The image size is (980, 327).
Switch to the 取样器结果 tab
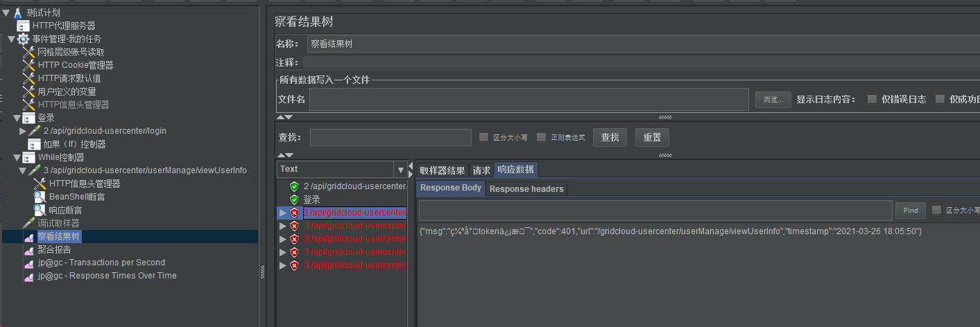click(x=442, y=170)
